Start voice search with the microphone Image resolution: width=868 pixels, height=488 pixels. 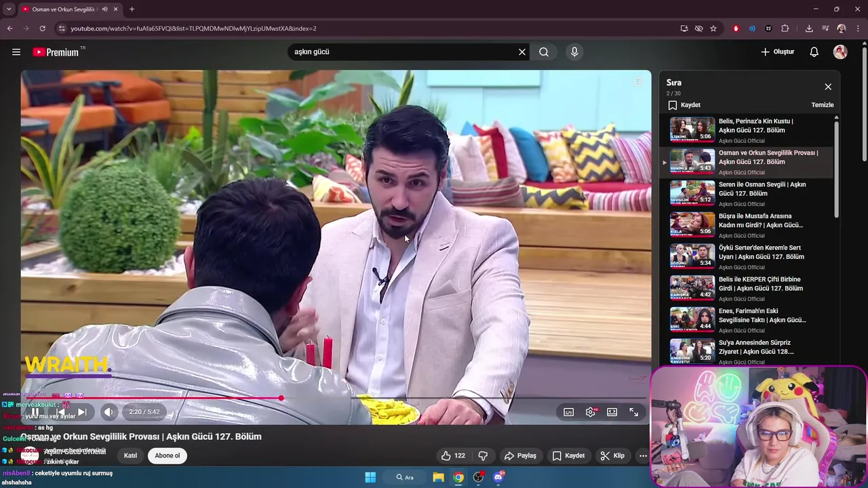click(574, 52)
